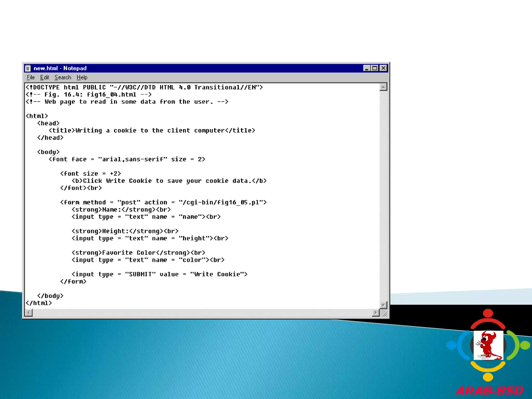Click the ARAB-BSD red text
The image size is (532, 399).
tap(489, 391)
